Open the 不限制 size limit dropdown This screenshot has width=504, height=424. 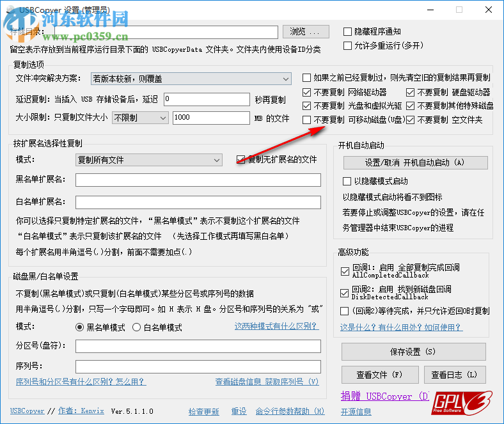140,118
